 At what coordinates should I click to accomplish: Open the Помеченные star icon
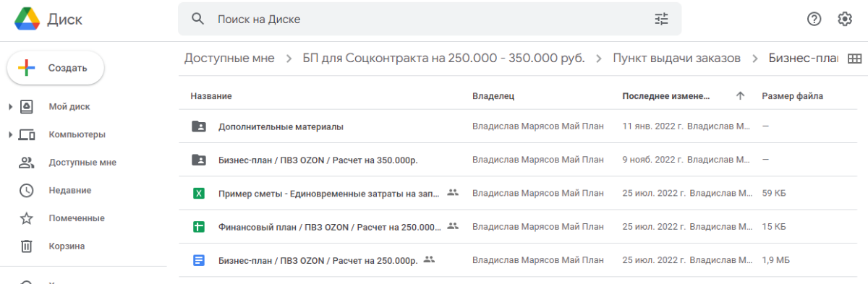pos(27,218)
